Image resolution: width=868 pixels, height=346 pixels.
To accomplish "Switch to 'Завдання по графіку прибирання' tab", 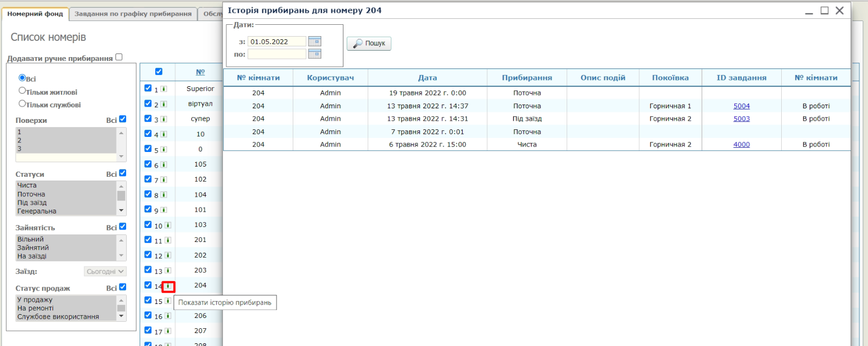I will (x=133, y=14).
